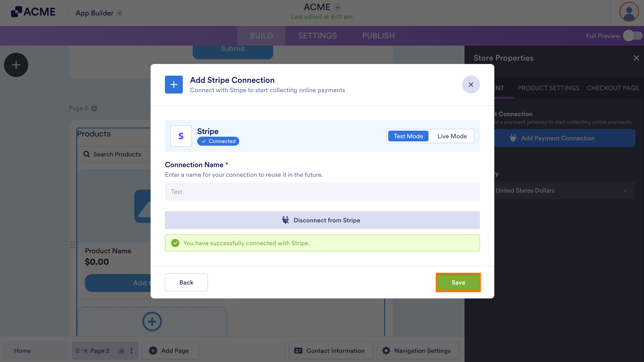The height and width of the screenshot is (362, 644).
Task: Click the Stripe S logo
Action: pos(181,136)
